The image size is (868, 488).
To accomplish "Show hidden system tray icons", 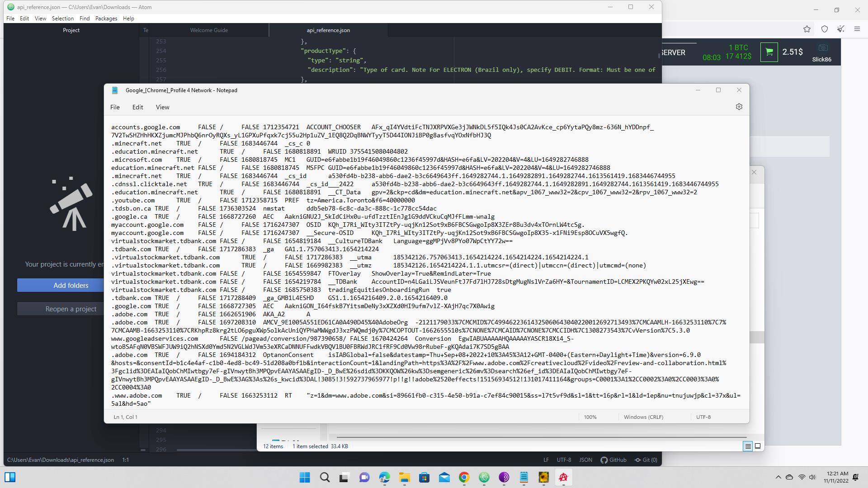I will 778,477.
